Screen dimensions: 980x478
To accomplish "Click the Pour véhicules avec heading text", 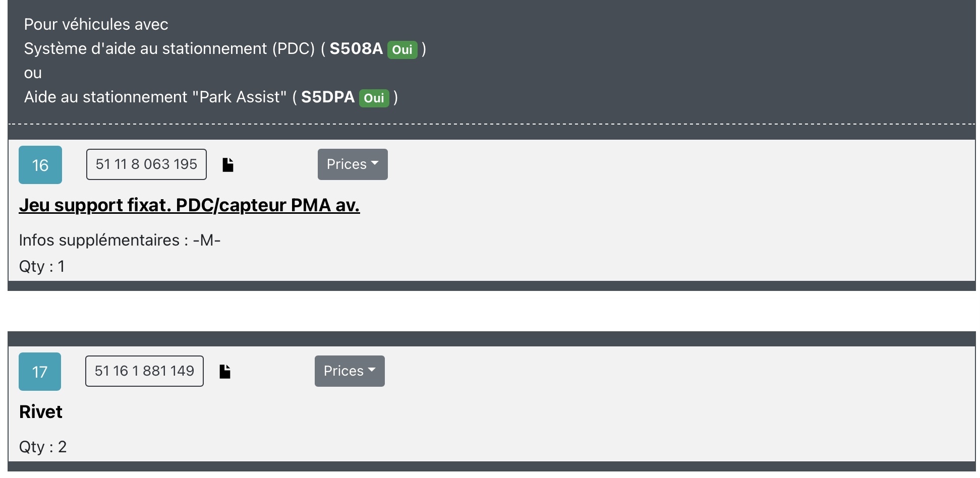I will (x=96, y=24).
